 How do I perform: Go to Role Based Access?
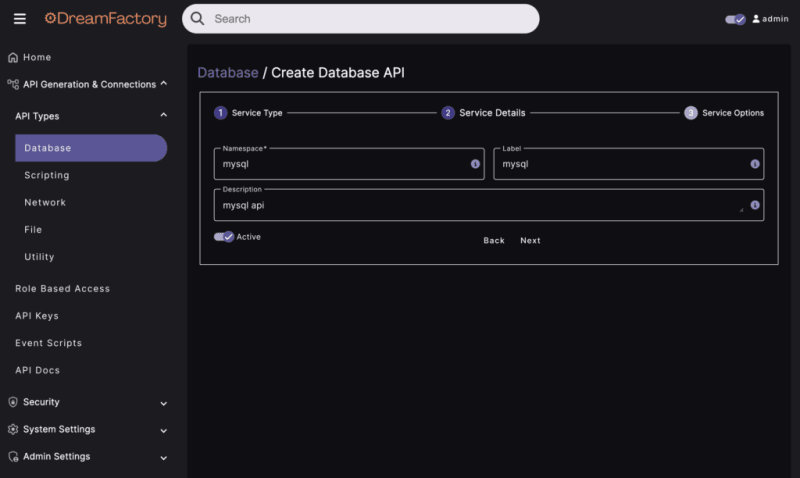tap(62, 289)
